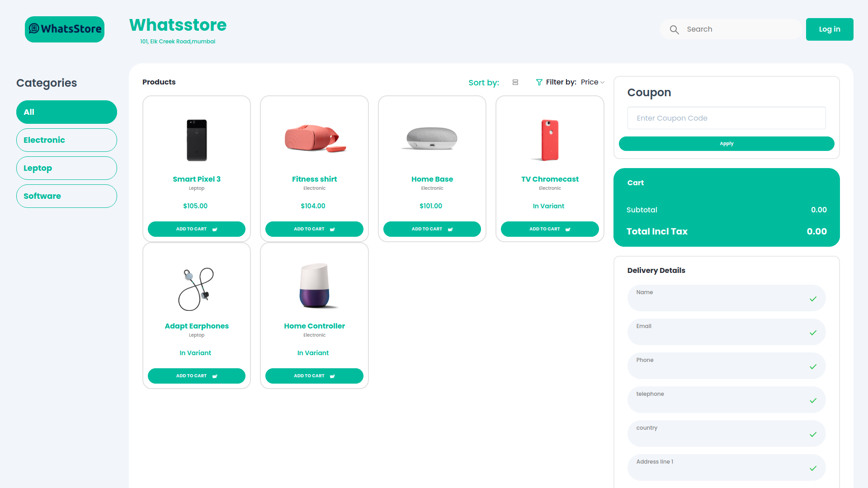Viewport: 868px width, 488px height.
Task: Open the Price filter dropdown
Action: tap(592, 82)
